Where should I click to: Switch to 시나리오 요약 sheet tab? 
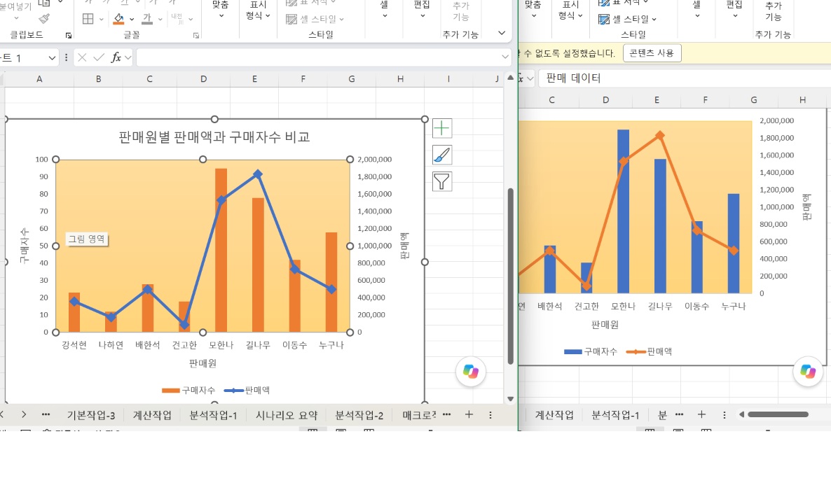(x=286, y=415)
